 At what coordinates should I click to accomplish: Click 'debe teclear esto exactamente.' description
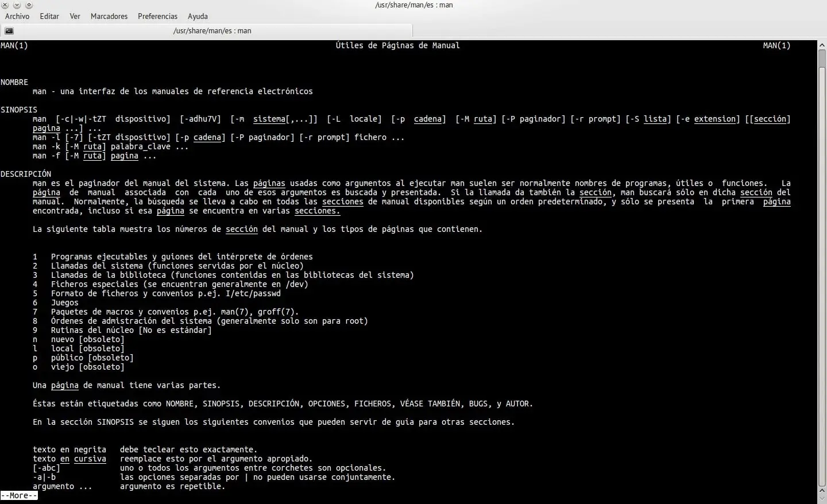tap(189, 449)
